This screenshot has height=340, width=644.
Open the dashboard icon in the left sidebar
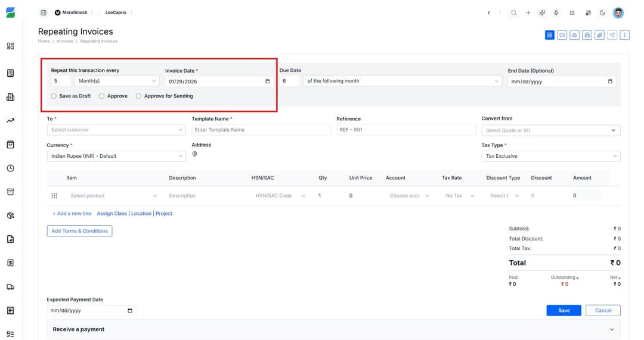point(10,46)
